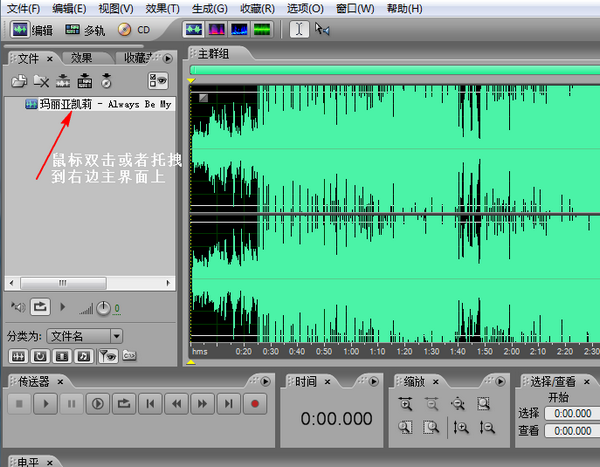Toggle loop preview button in Files panel
Screen dimensions: 600x467
[x=40, y=307]
